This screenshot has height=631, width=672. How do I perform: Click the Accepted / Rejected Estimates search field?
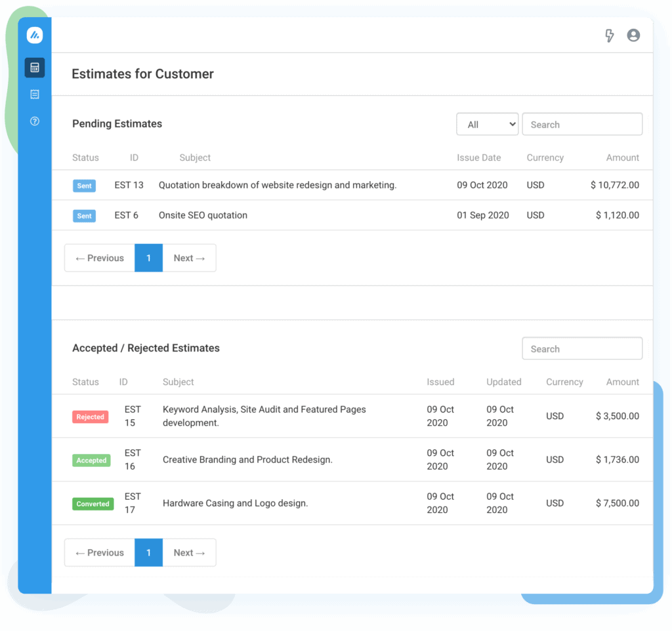pyautogui.click(x=582, y=349)
